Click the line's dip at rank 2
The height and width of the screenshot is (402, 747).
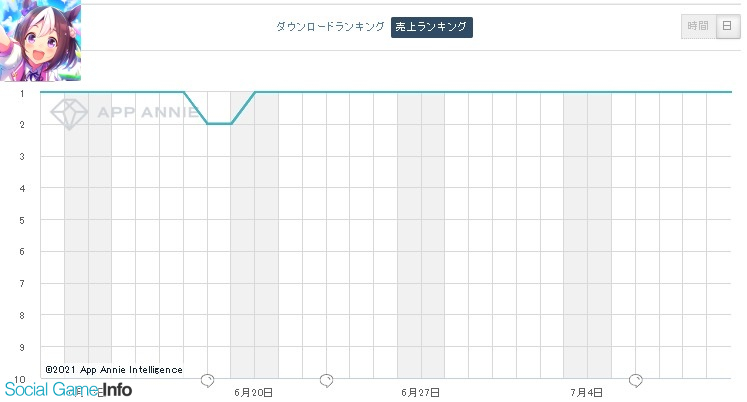219,123
